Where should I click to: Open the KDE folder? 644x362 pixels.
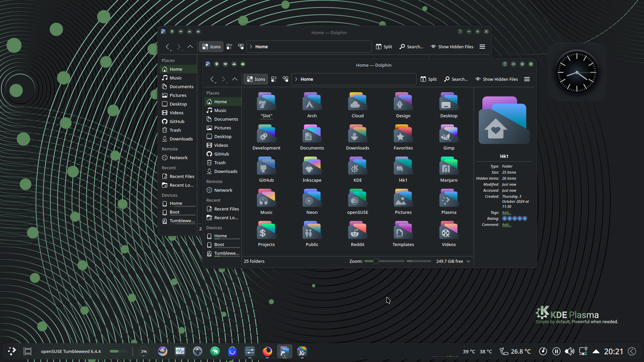[358, 170]
